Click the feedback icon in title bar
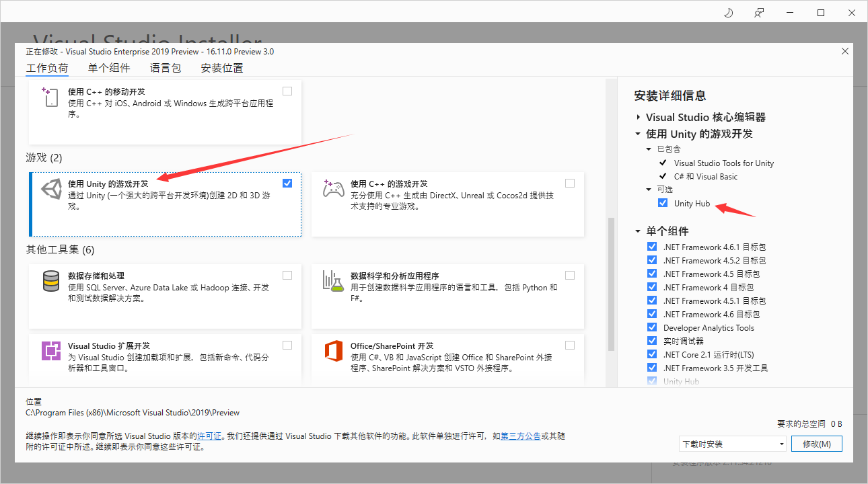Screen dimensions: 868x484 coord(760,13)
